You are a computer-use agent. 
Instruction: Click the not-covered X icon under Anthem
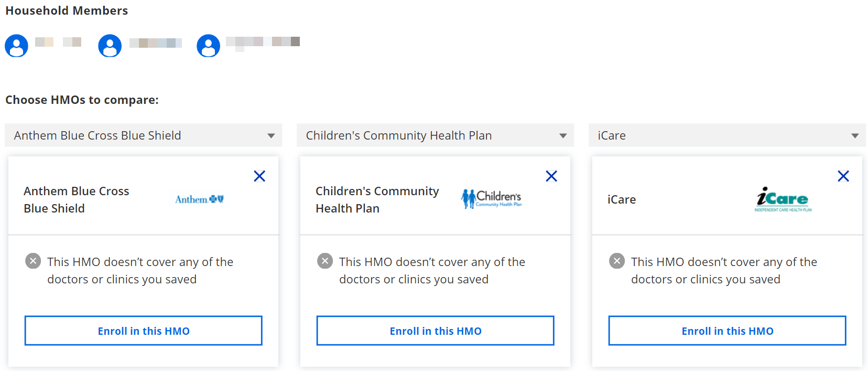(x=33, y=261)
